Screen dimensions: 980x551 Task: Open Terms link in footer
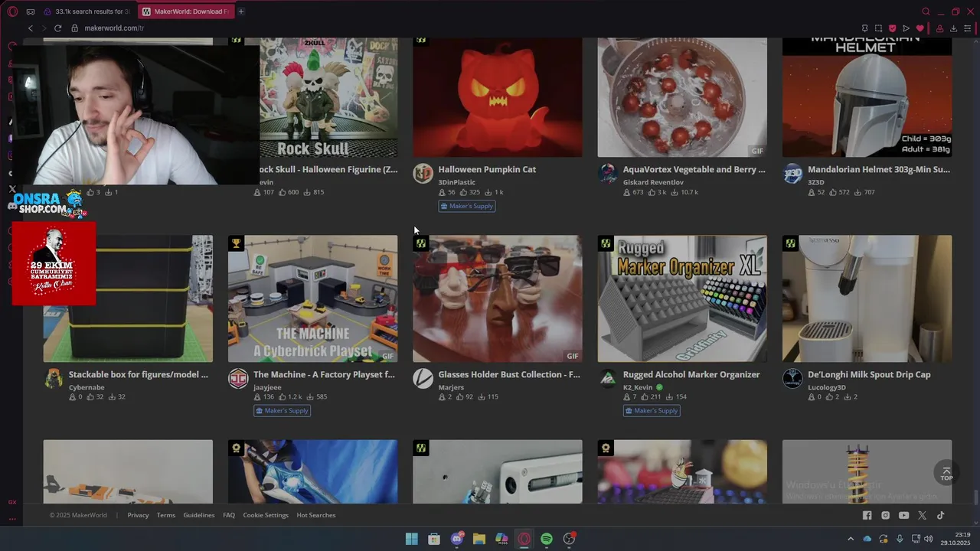coord(166,515)
